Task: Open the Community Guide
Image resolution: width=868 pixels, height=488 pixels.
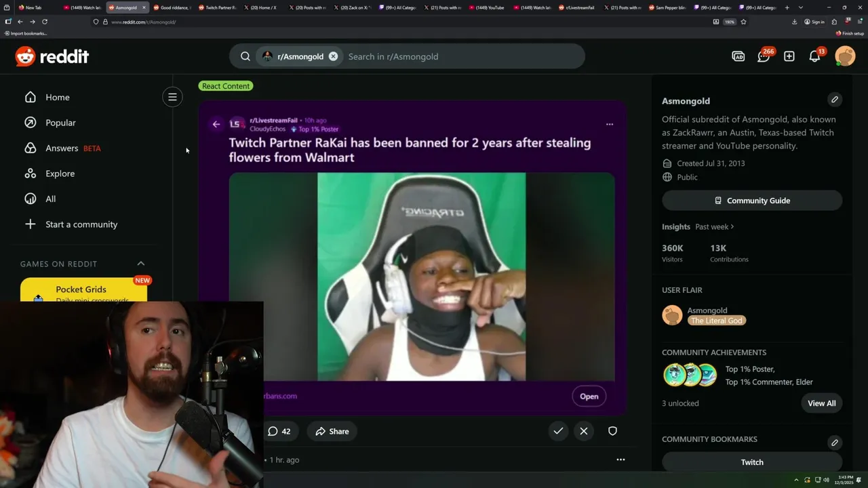Action: point(752,201)
